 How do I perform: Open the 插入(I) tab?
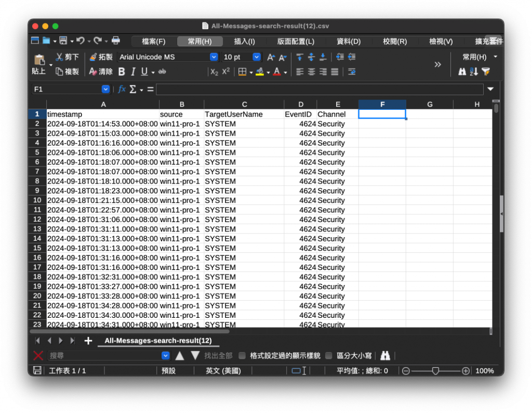point(244,42)
